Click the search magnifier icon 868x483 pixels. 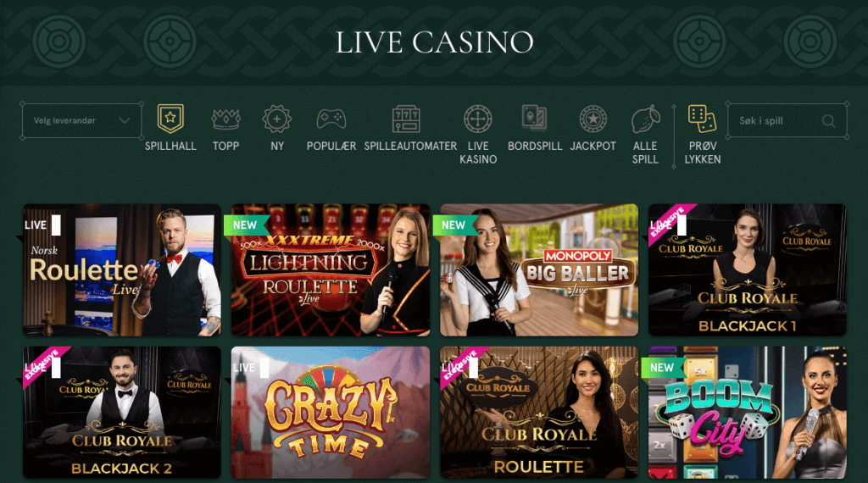coord(828,120)
